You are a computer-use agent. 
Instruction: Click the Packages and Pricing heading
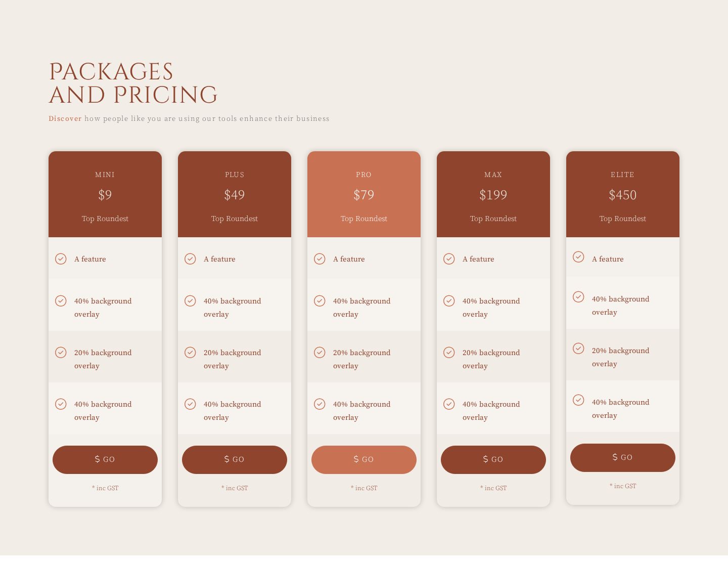[133, 83]
